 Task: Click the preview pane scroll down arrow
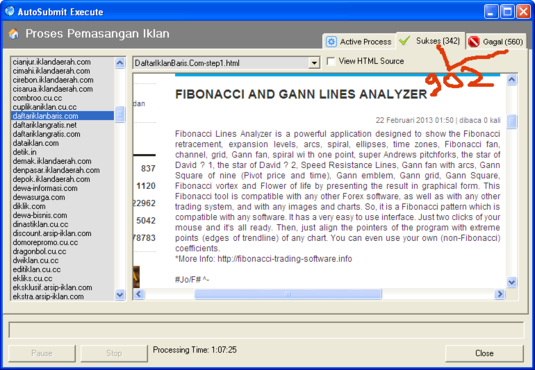coord(511,282)
